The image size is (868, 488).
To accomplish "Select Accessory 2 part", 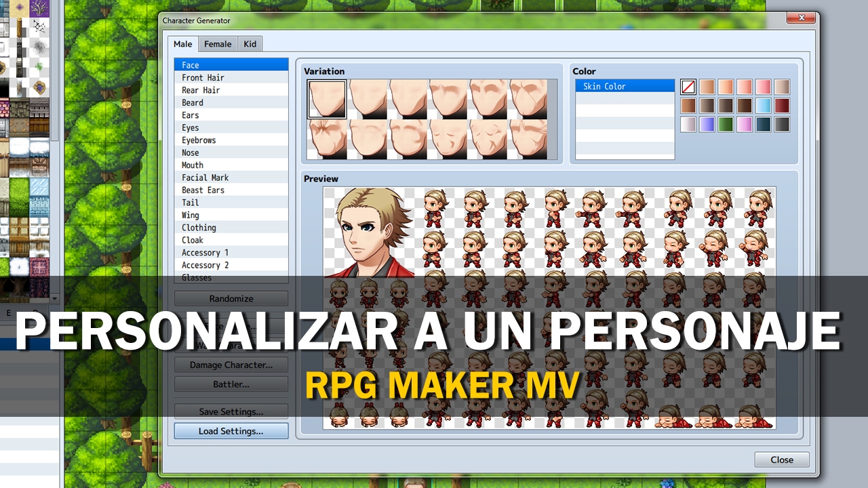I will pos(231,266).
